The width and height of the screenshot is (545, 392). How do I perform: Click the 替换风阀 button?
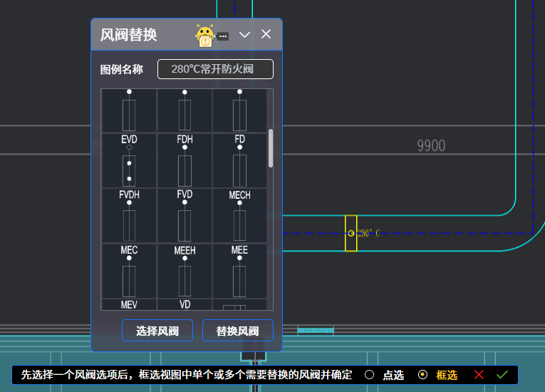[237, 331]
